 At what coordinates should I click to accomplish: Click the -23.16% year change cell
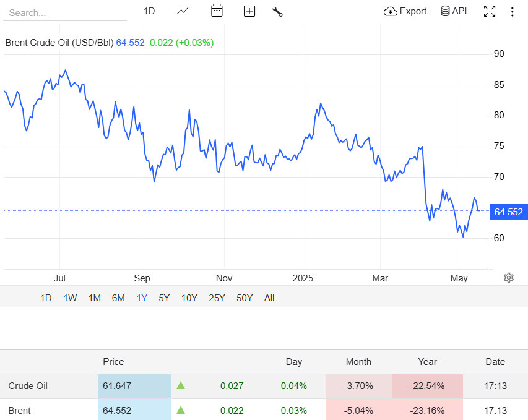[427, 411]
